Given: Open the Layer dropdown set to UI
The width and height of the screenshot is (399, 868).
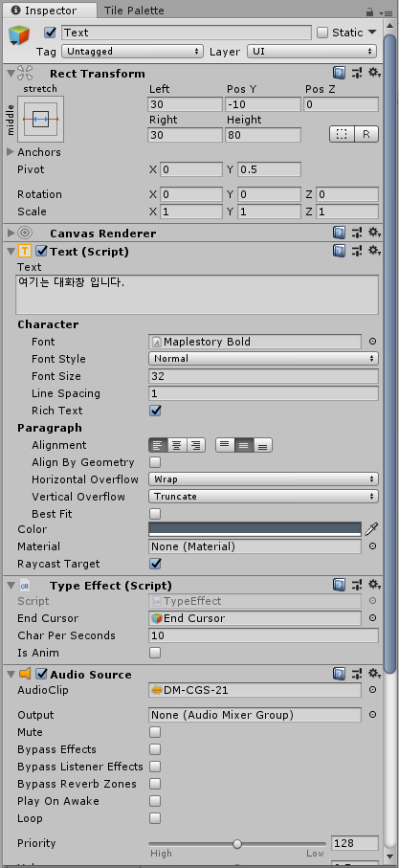Looking at the screenshot, I should [312, 52].
